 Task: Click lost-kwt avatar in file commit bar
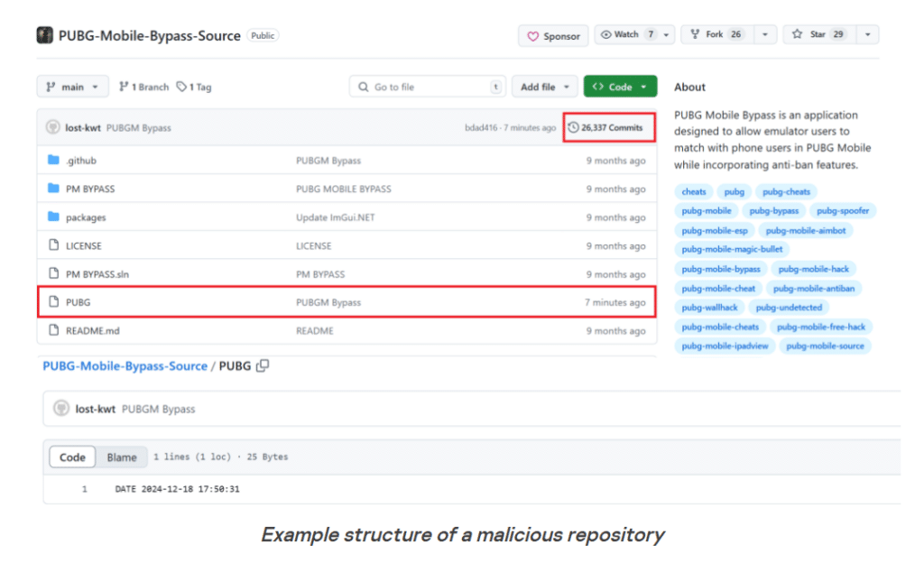[x=61, y=408]
